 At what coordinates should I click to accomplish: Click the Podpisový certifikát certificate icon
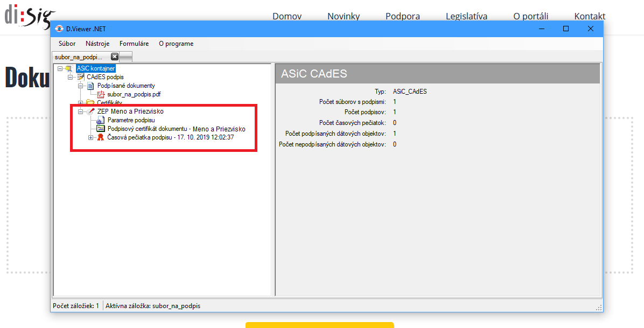tap(101, 129)
